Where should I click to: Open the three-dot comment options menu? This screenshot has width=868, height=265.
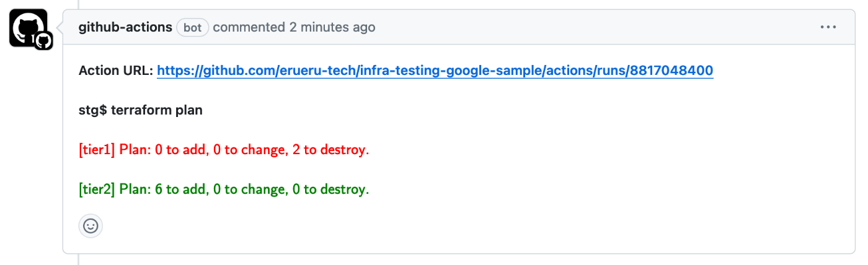pos(828,27)
